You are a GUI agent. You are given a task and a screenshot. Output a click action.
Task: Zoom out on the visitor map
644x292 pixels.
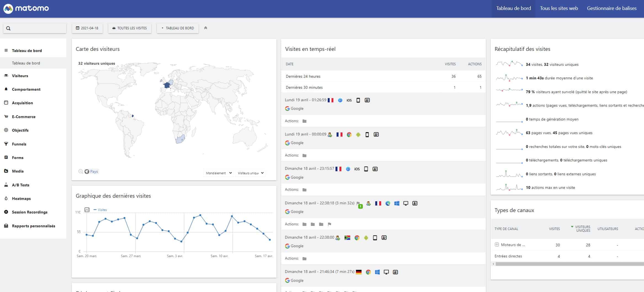click(x=80, y=171)
